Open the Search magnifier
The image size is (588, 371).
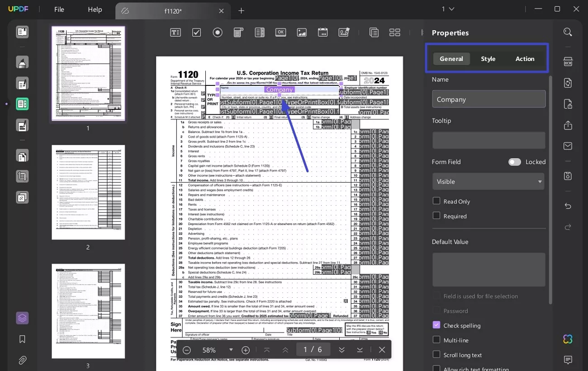pos(568,32)
